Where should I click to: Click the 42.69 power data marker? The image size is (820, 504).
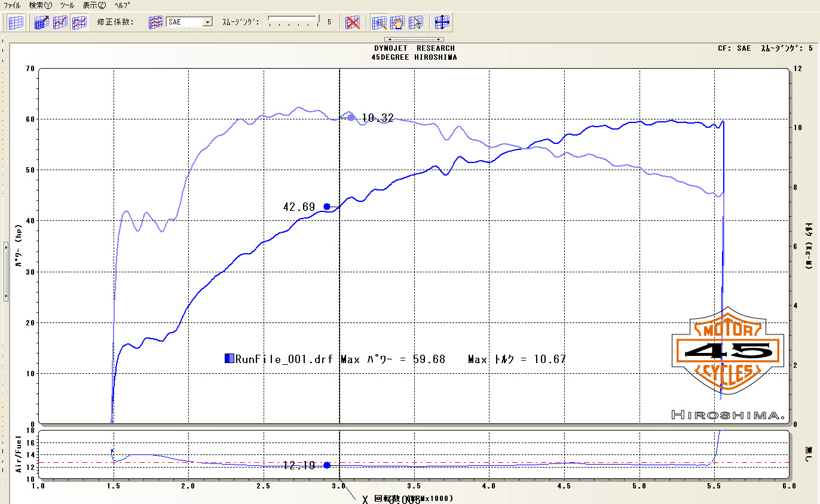pyautogui.click(x=327, y=207)
